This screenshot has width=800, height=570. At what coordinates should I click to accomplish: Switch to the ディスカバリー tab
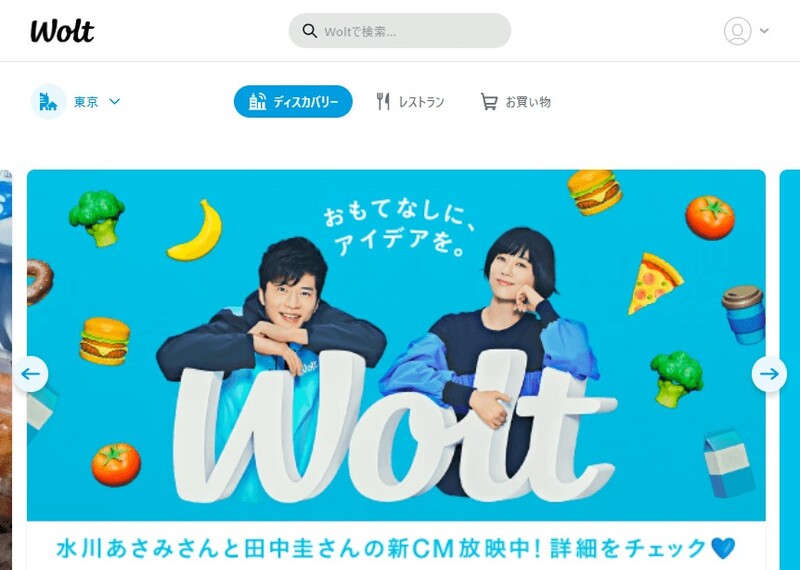pyautogui.click(x=293, y=101)
